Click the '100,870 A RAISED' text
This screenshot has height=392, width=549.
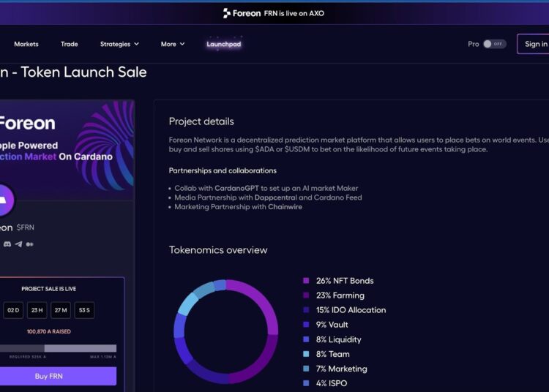(x=48, y=331)
